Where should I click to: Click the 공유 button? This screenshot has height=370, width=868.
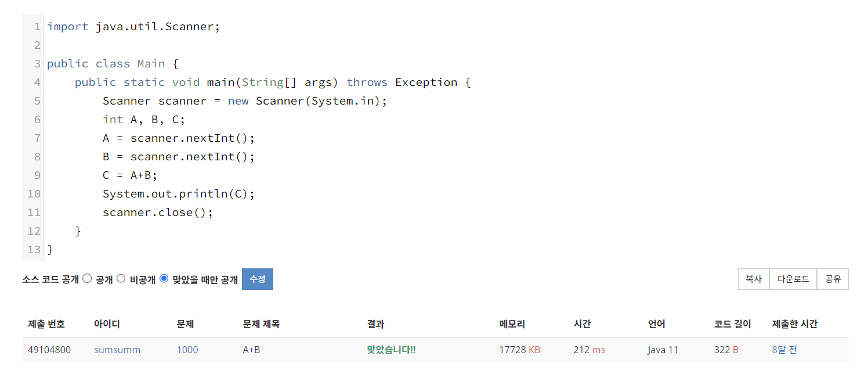(x=833, y=279)
